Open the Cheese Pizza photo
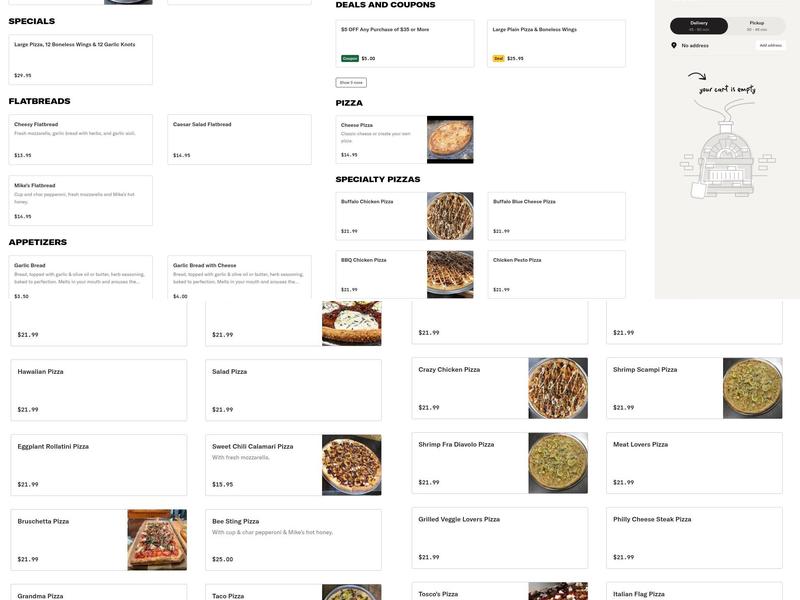800x600 pixels. [450, 140]
